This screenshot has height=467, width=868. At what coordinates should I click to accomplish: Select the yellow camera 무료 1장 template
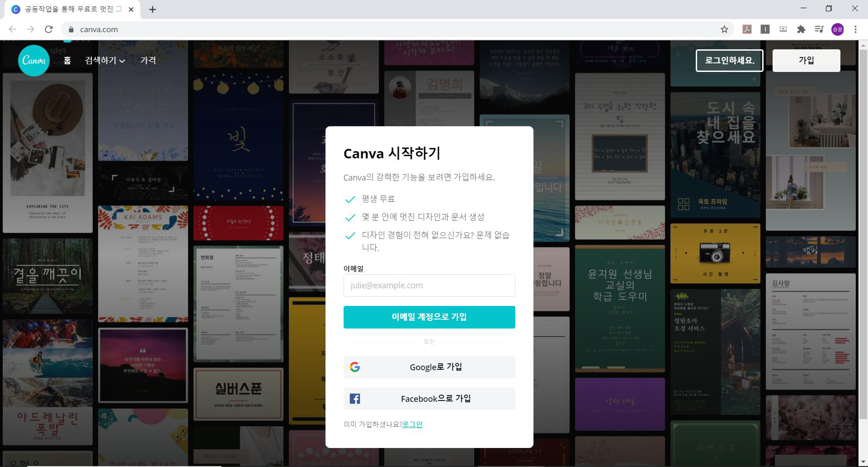coord(715,253)
